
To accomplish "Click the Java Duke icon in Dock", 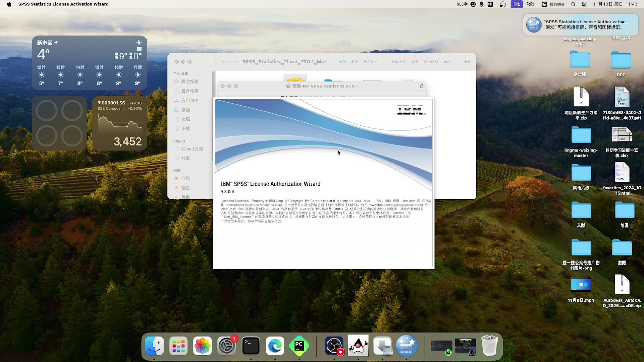I will (358, 346).
